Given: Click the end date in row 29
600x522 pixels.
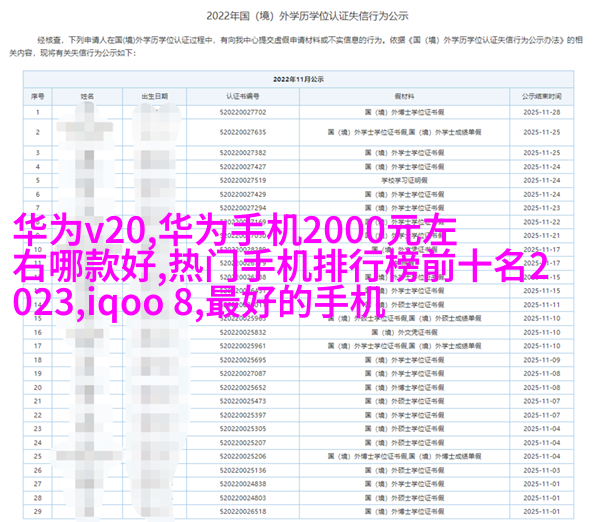Looking at the screenshot, I should 542,511.
